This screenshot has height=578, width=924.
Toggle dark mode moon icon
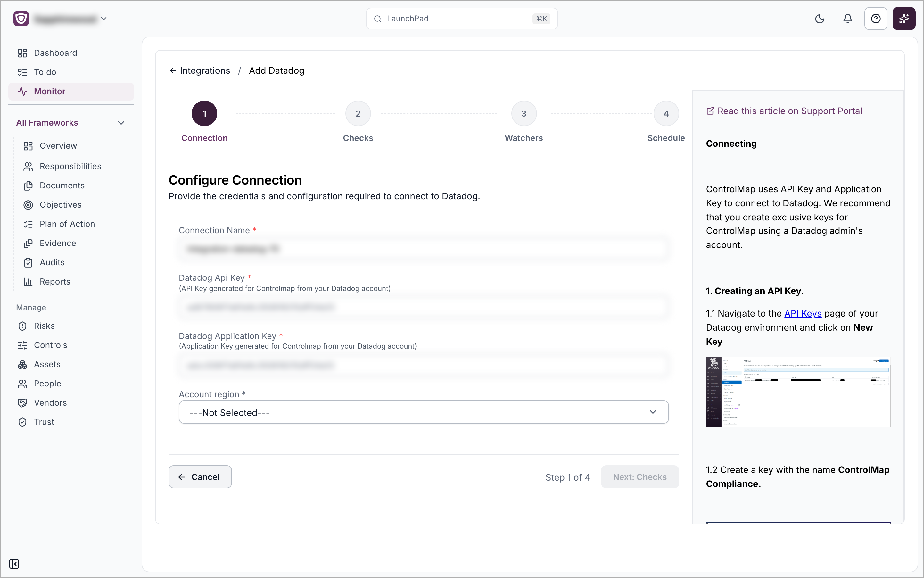(x=820, y=19)
